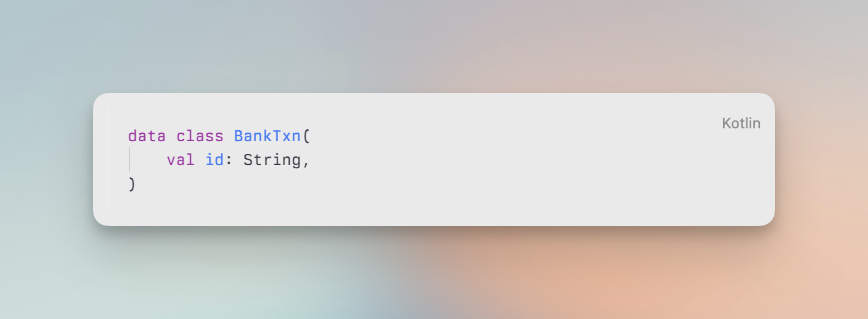Click the "id" property name
Viewport: 868px width, 319px height.
(x=215, y=160)
